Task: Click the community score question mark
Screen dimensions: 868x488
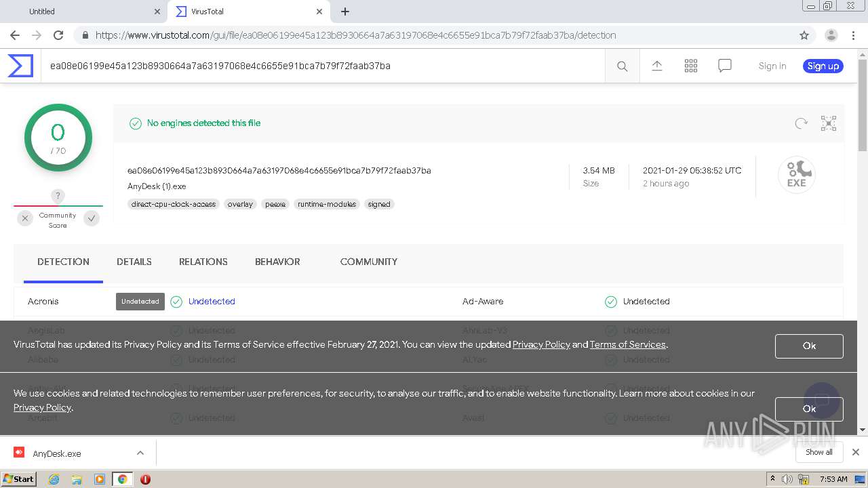Action: tap(58, 196)
